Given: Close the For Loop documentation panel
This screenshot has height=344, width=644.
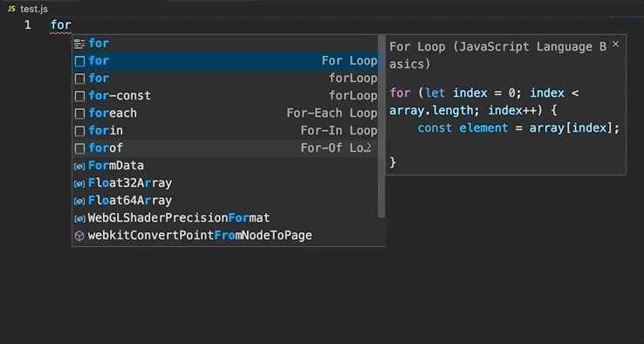Looking at the screenshot, I should pyautogui.click(x=615, y=44).
